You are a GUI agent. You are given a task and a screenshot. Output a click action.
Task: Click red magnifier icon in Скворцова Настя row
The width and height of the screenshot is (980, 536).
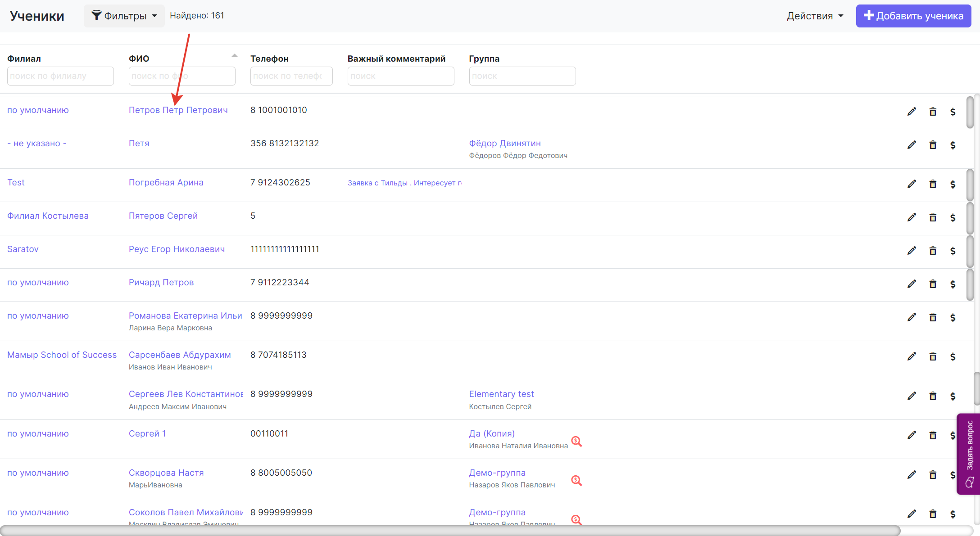576,481
